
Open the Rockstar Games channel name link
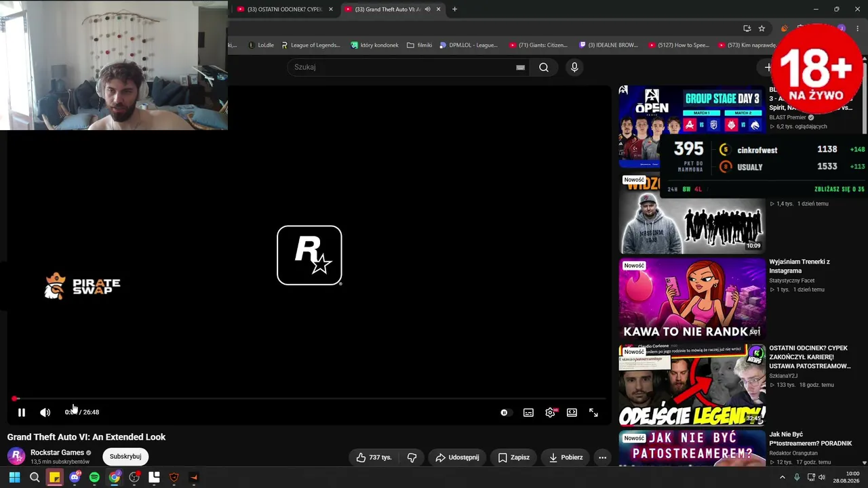[57, 453]
